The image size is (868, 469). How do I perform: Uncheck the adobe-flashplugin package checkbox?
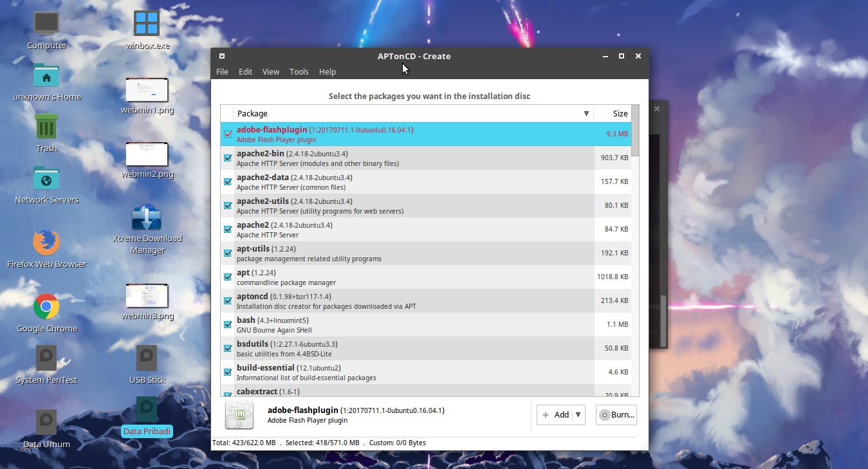click(x=228, y=134)
